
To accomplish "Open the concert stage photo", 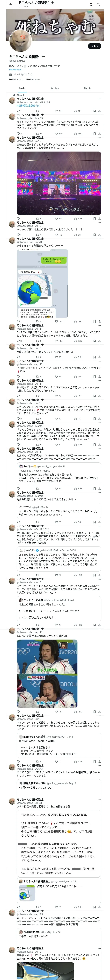I will (x=59, y=183).
